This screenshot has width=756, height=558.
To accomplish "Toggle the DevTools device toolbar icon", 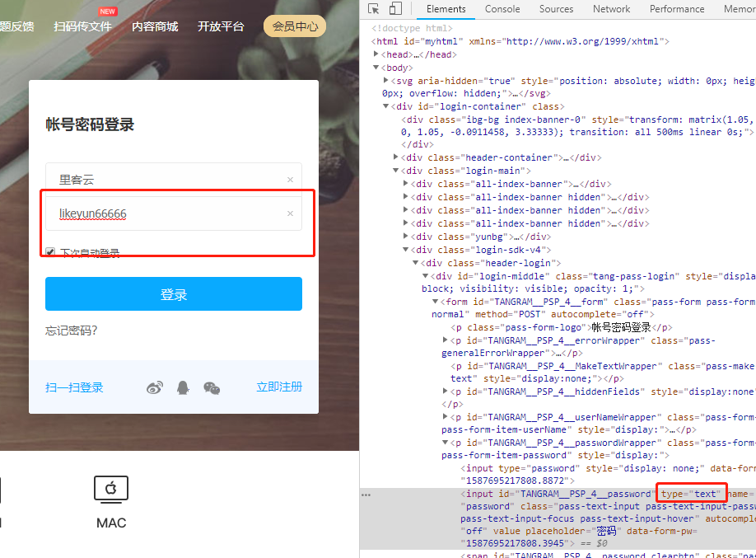I will coord(394,9).
